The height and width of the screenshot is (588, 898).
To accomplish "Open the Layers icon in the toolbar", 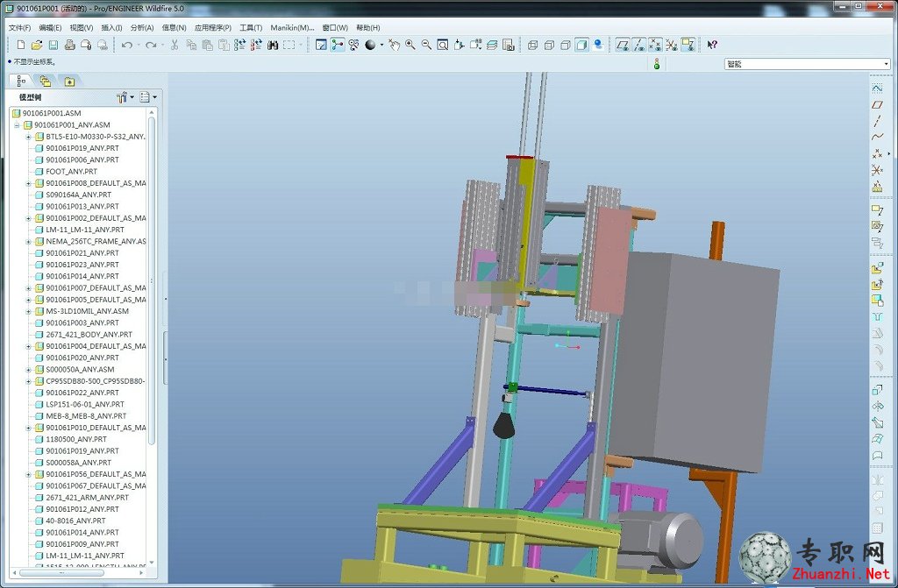I will pos(492,45).
